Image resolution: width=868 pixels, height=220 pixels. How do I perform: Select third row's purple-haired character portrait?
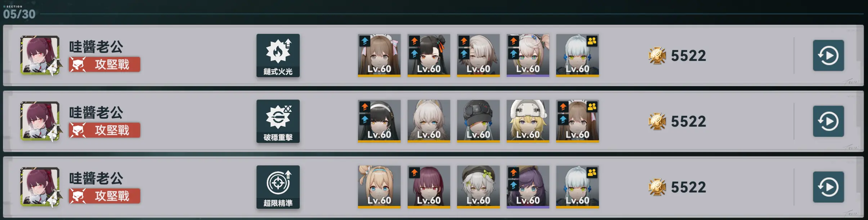[528, 187]
